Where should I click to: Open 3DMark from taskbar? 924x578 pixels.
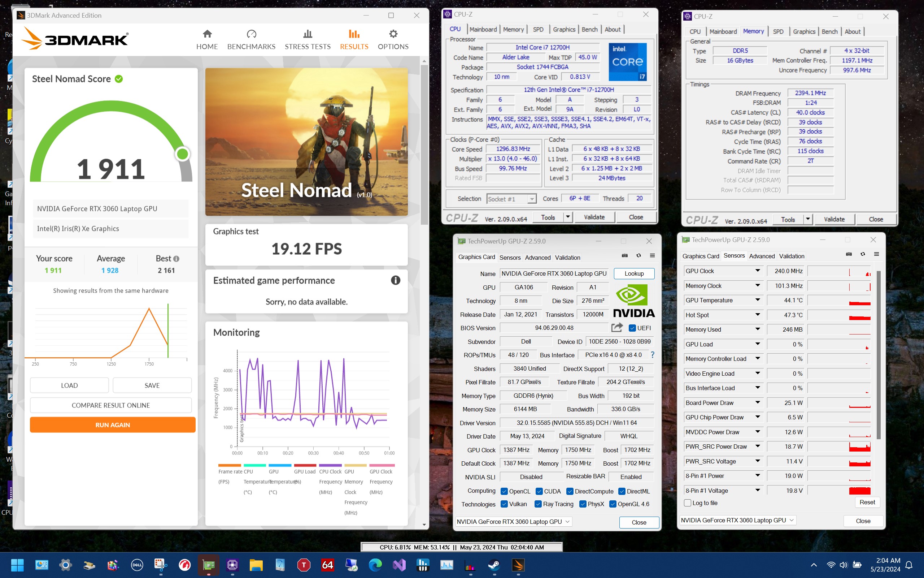[x=518, y=565]
